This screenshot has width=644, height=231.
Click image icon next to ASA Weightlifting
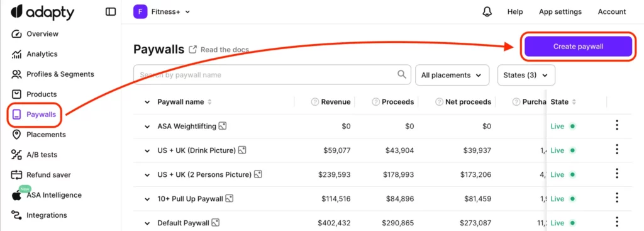pyautogui.click(x=222, y=126)
